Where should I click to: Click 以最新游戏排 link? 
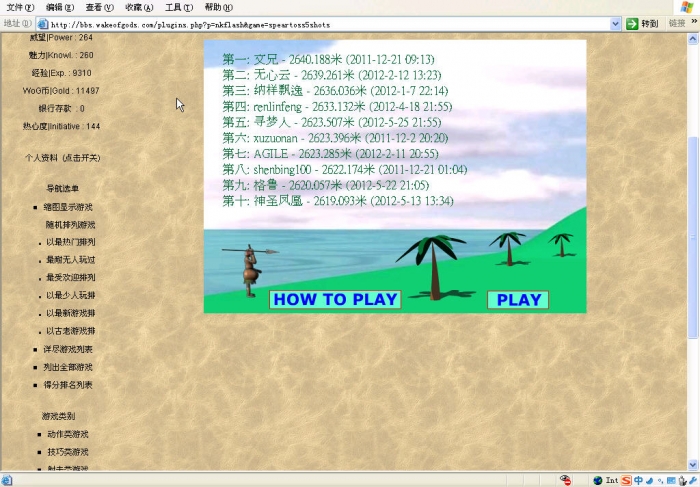(x=71, y=313)
